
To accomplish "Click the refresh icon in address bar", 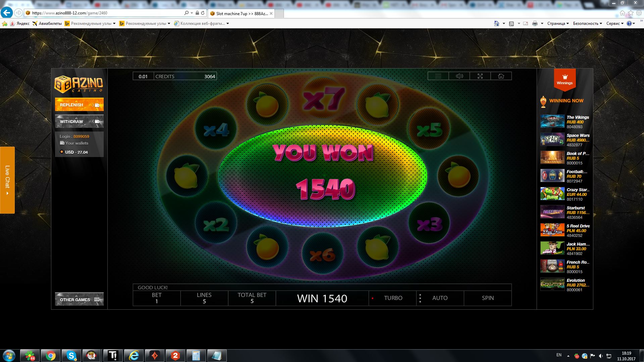I will coord(203,13).
